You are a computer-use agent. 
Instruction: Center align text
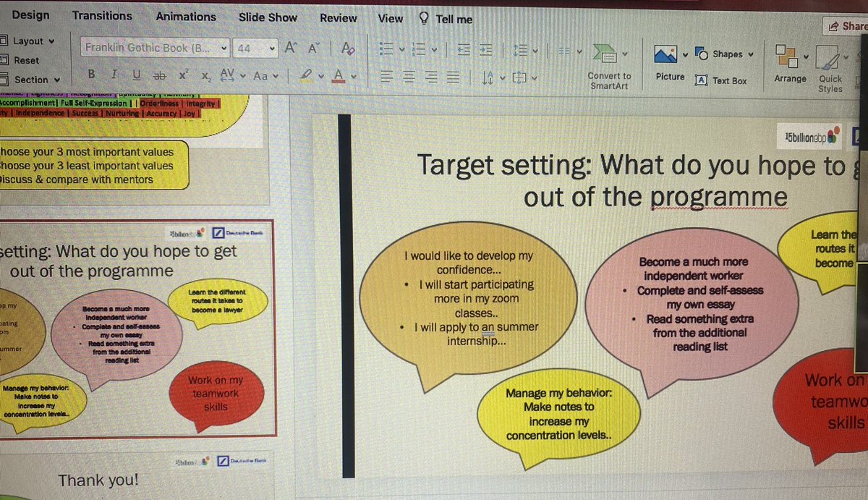(410, 76)
